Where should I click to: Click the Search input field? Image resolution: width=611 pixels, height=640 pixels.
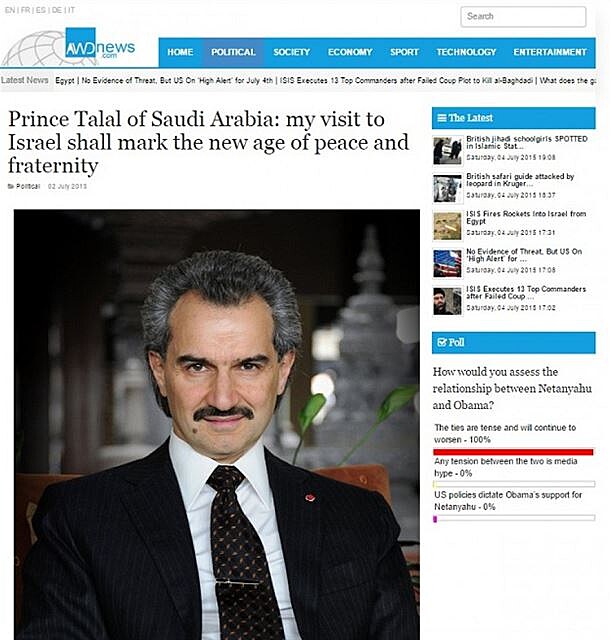(523, 17)
